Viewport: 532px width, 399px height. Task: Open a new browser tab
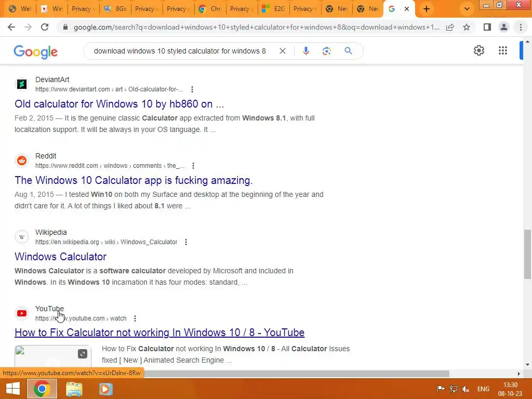[x=427, y=9]
